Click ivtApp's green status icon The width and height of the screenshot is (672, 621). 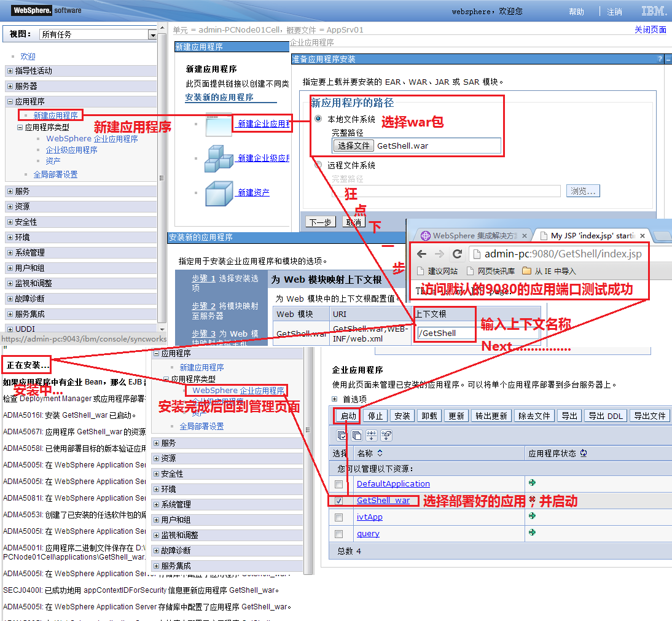[533, 516]
